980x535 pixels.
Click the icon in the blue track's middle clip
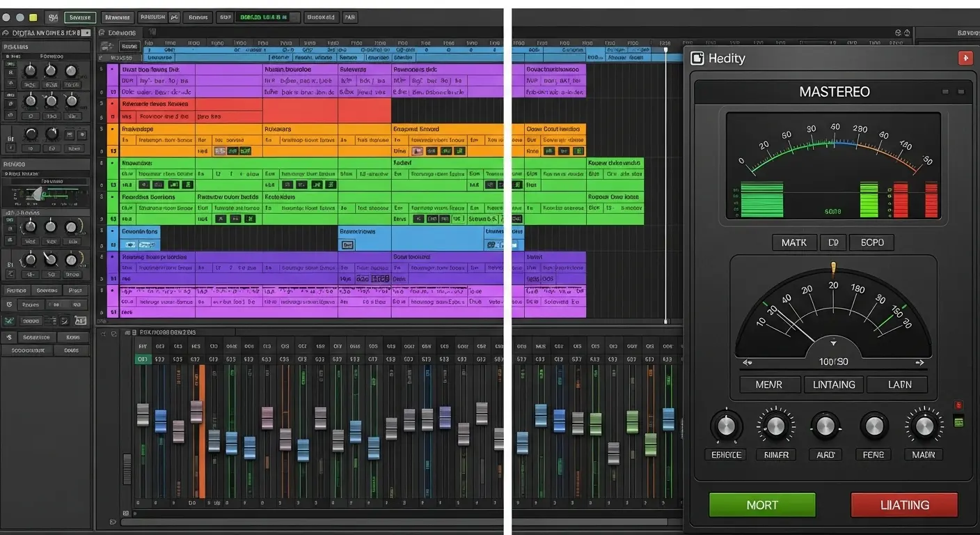click(347, 245)
